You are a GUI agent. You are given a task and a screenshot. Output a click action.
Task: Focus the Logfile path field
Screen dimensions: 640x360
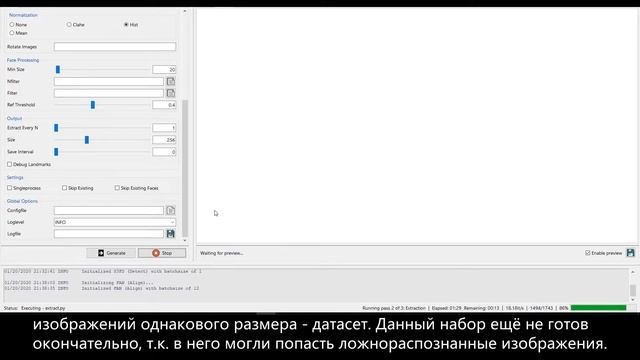109,233
